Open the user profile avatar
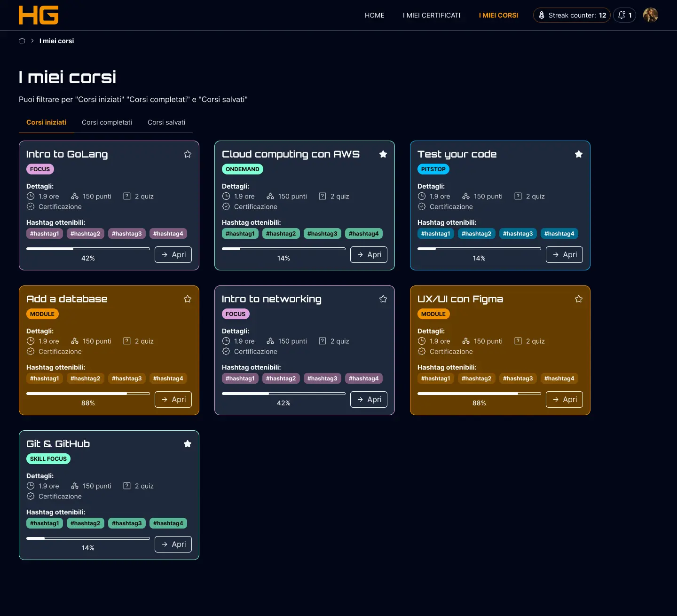The image size is (677, 616). 650,15
